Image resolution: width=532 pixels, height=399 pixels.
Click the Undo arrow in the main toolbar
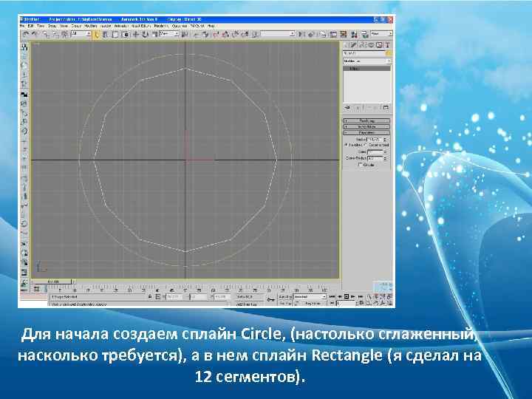[x=26, y=34]
